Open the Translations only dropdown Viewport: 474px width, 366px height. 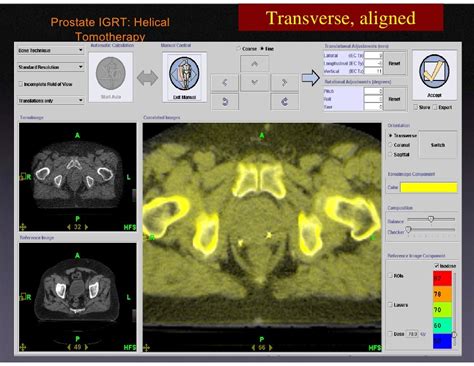[50, 100]
